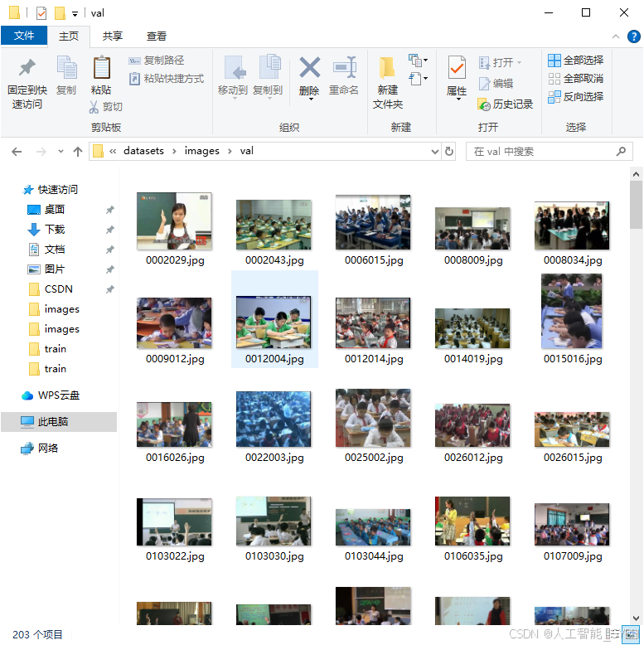Collapse the ribbon using the chevron
This screenshot has width=644, height=645.
616,36
